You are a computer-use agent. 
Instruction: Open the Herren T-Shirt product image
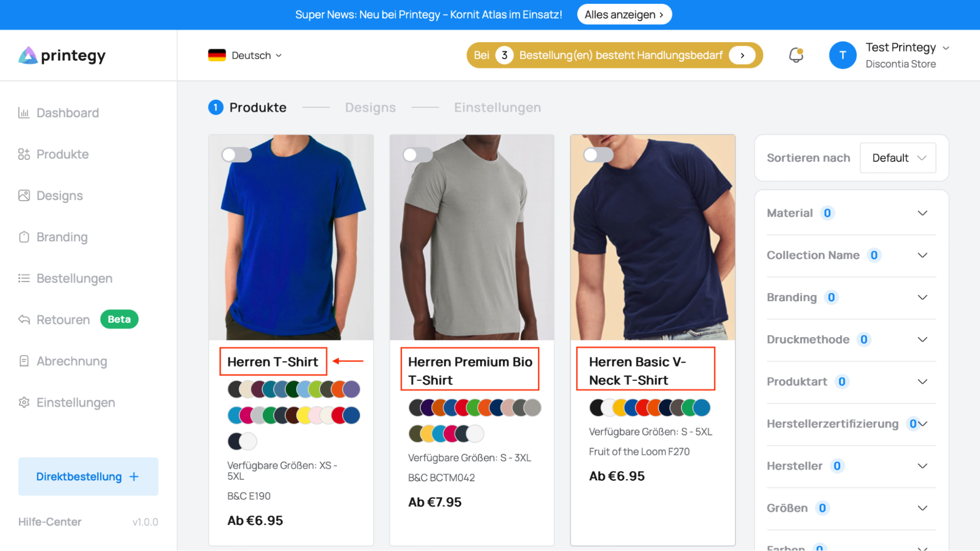pos(291,237)
